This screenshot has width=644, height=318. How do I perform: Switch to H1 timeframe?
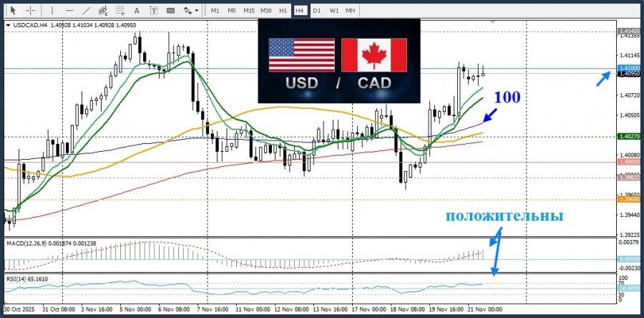283,11
